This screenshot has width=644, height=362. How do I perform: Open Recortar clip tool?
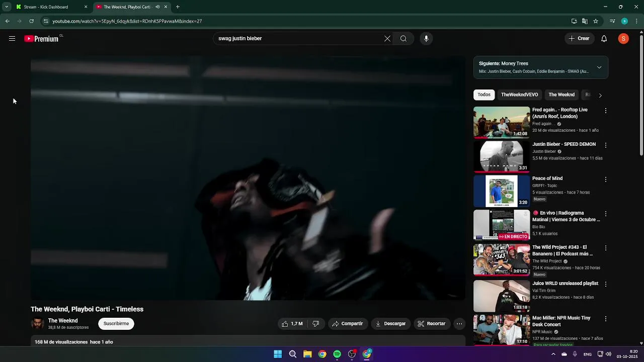click(x=432, y=324)
